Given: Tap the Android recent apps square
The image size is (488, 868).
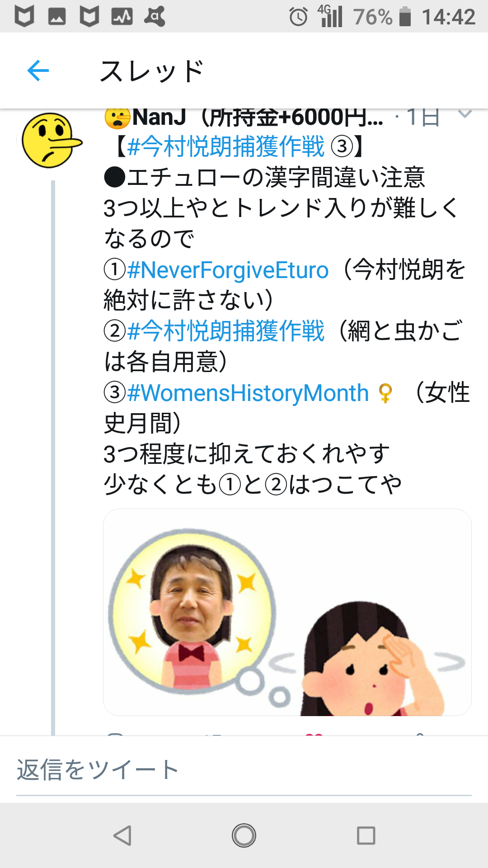Looking at the screenshot, I should click(x=366, y=835).
